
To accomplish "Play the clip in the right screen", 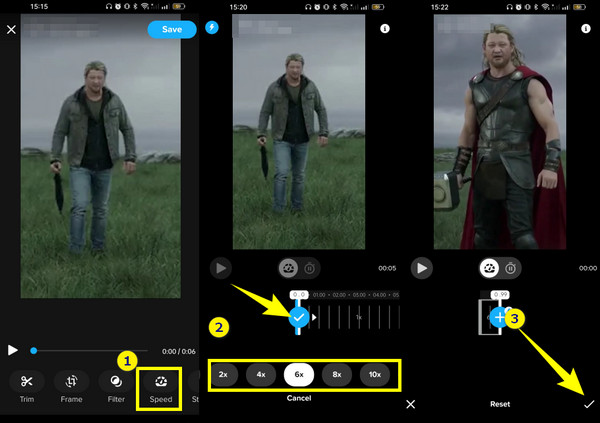I will [x=422, y=268].
